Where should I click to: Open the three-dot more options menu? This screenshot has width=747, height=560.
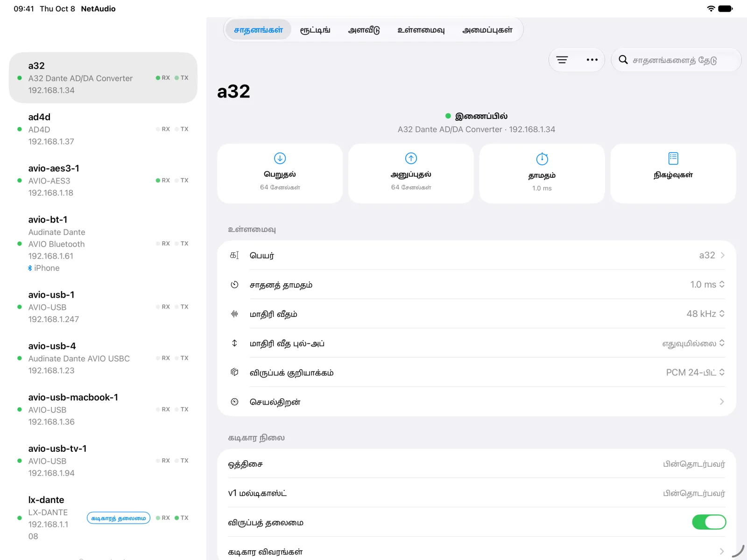pos(592,60)
